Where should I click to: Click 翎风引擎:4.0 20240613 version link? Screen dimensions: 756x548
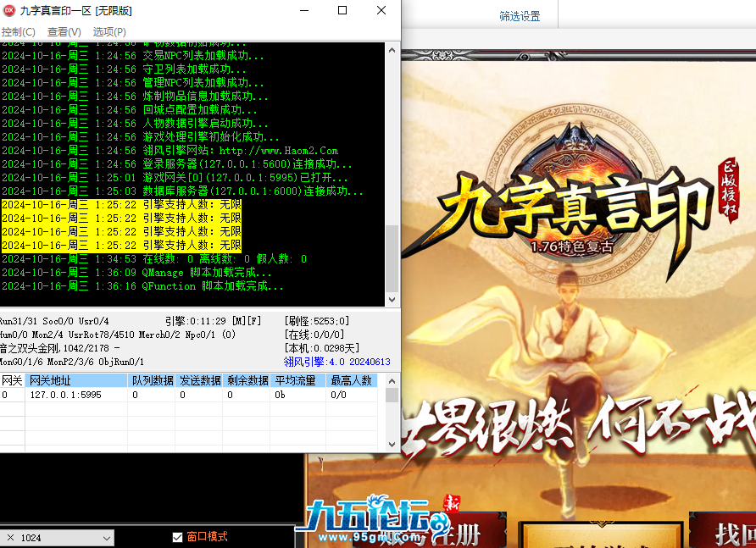click(x=337, y=362)
